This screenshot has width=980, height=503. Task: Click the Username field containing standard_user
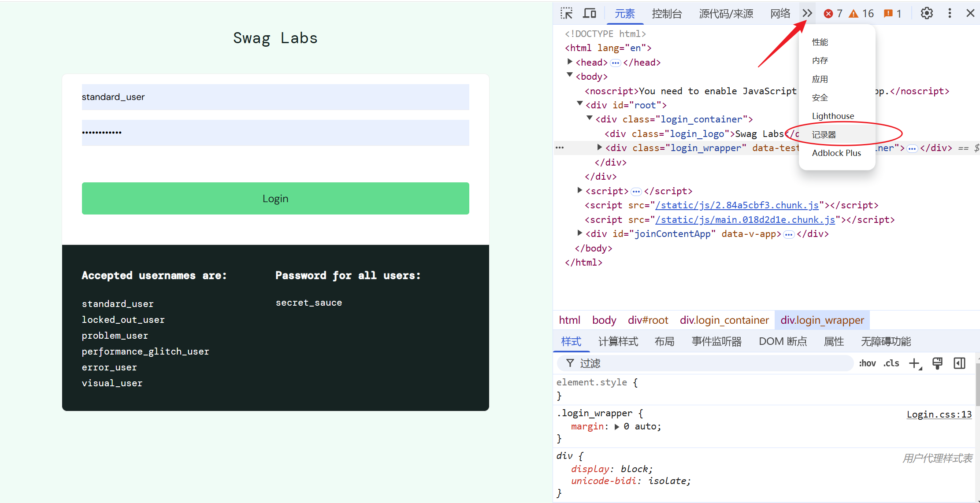pyautogui.click(x=275, y=97)
